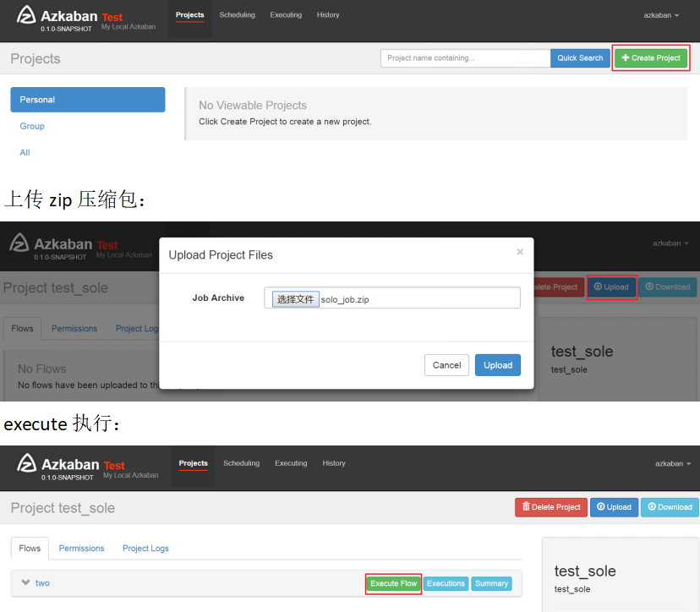700x612 pixels.
Task: Click 选择文件 choose file button
Action: click(296, 299)
